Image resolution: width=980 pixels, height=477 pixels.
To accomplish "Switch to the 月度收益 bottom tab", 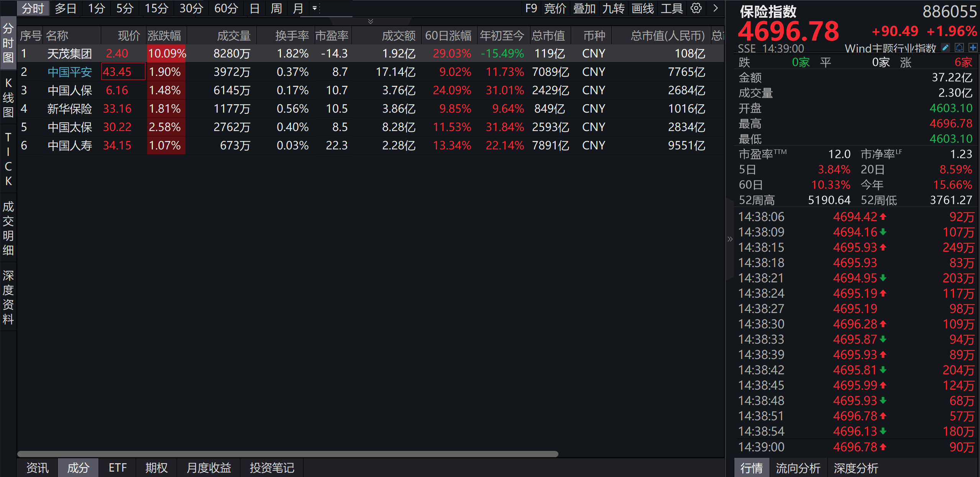I will (209, 467).
